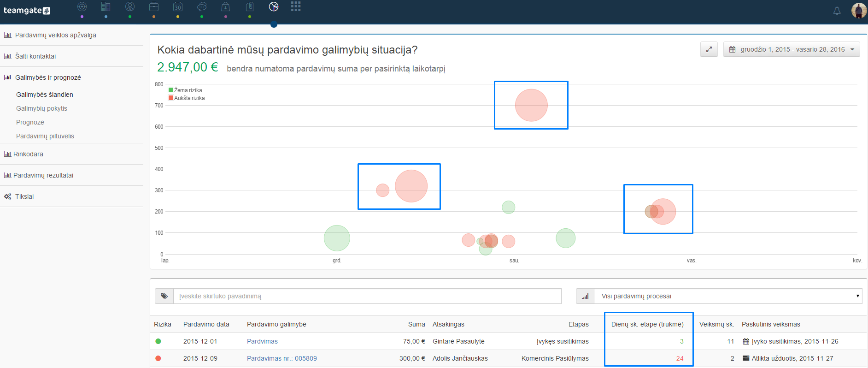Open the Pardavimas nr.: 005809 link
868x368 pixels.
pyautogui.click(x=282, y=358)
